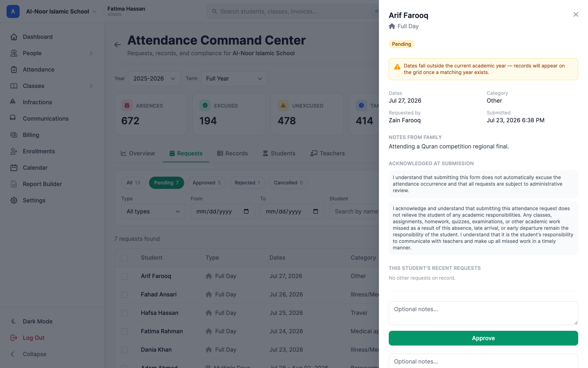This screenshot has height=368, width=588.
Task: Click the From date input field
Action: coord(223,211)
